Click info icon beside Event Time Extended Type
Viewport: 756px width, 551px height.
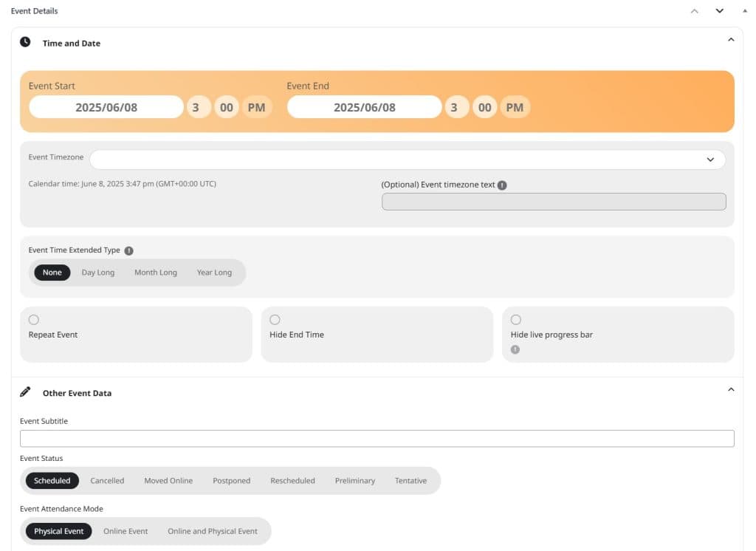coord(128,251)
